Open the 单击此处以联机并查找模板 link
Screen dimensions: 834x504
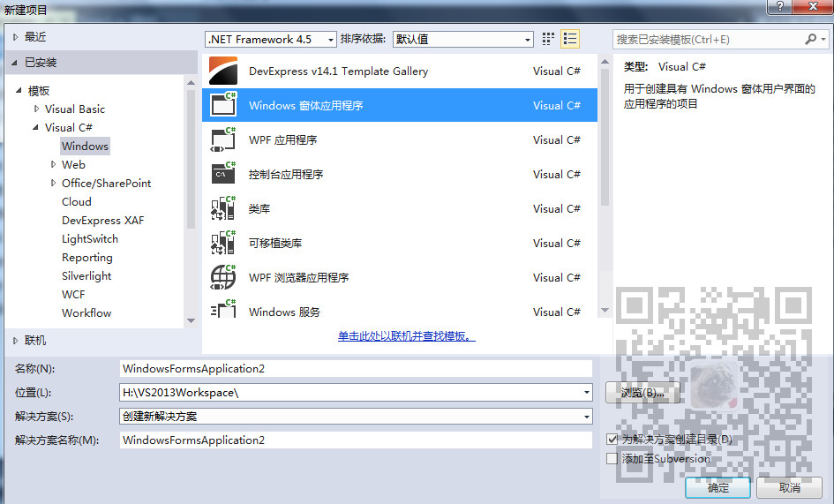[x=406, y=335]
